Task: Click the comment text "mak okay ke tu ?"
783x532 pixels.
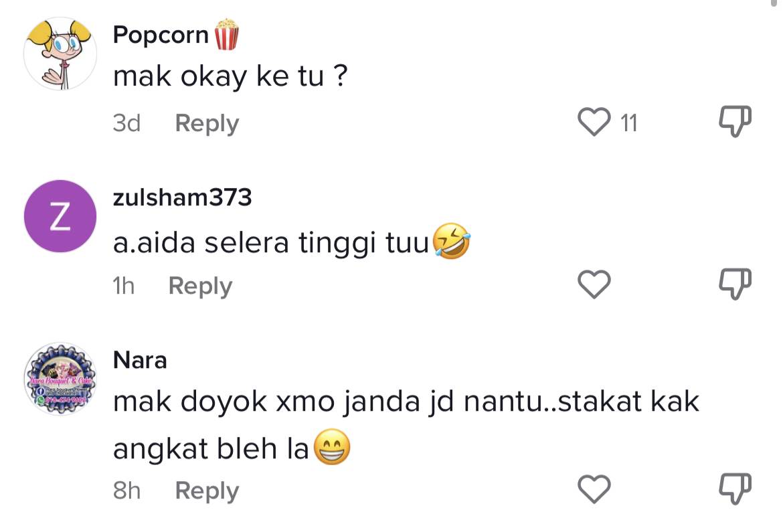Action: (x=230, y=79)
